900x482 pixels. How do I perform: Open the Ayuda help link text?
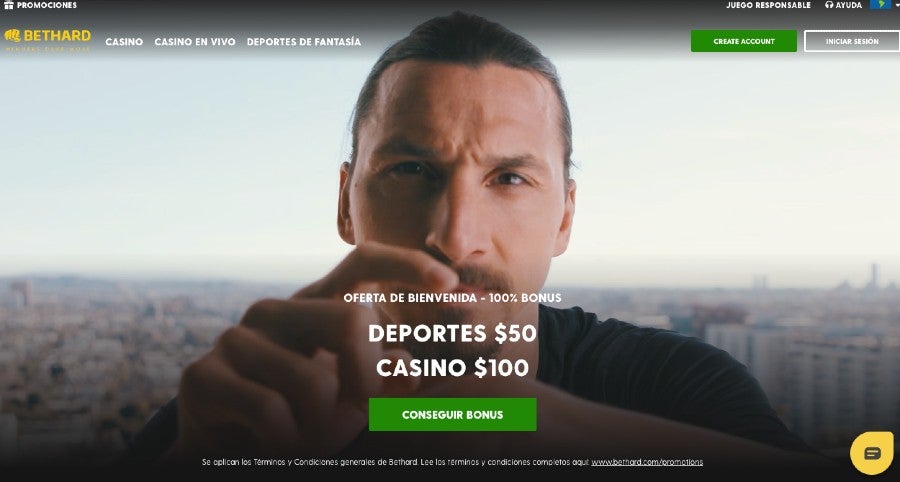(849, 5)
